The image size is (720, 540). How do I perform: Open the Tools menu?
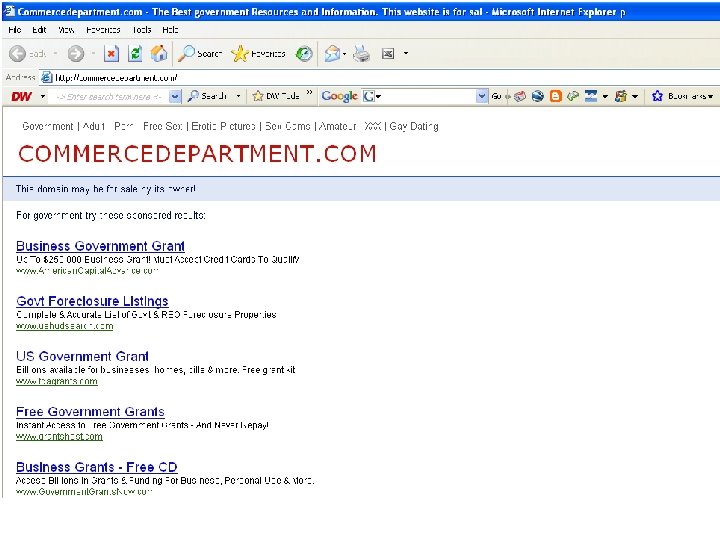click(x=141, y=30)
